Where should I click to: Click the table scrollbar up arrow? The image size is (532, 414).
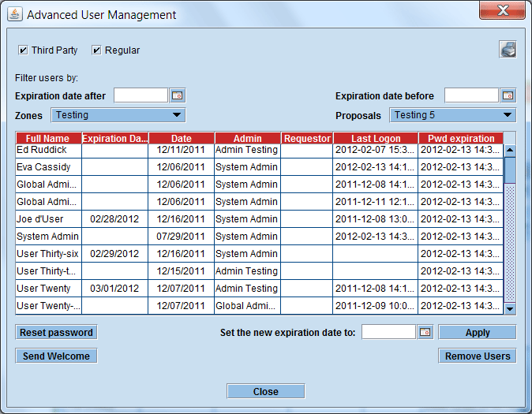pos(510,150)
